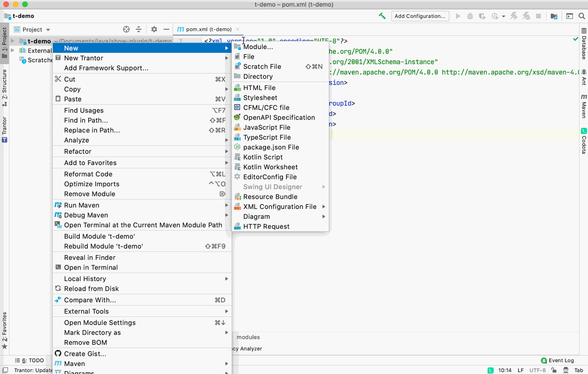Click the Locate target icon in Project panel
The image size is (588, 374).
126,29
